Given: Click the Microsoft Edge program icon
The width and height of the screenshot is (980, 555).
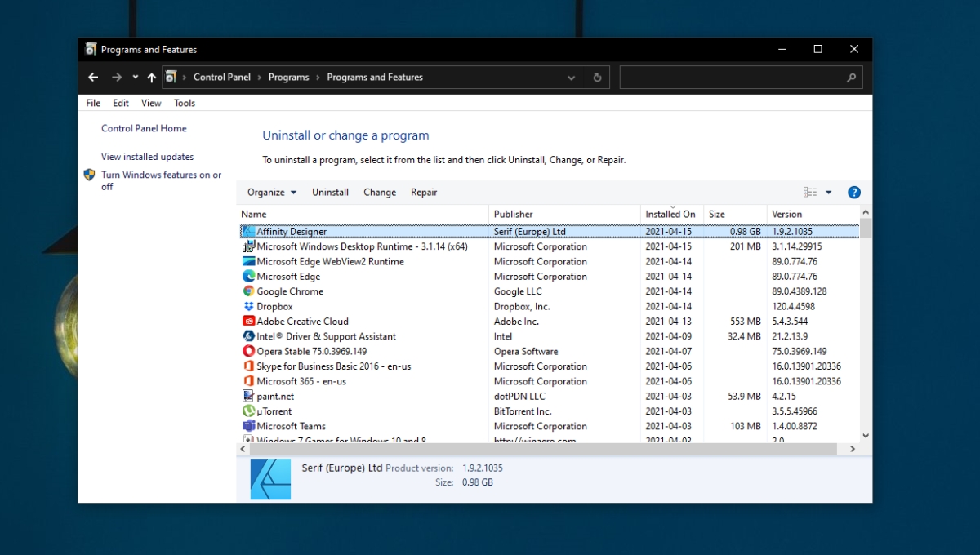Looking at the screenshot, I should point(249,277).
